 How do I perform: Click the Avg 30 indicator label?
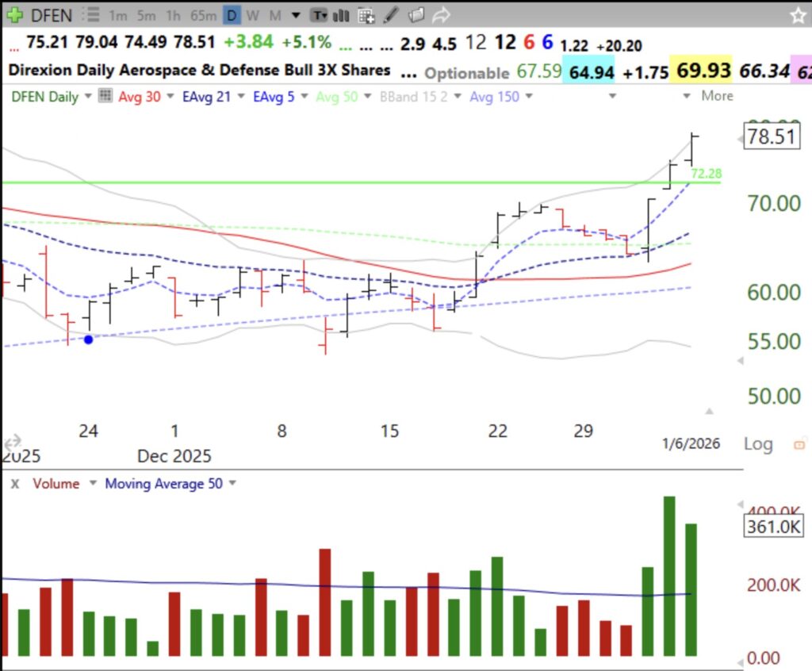tap(140, 97)
